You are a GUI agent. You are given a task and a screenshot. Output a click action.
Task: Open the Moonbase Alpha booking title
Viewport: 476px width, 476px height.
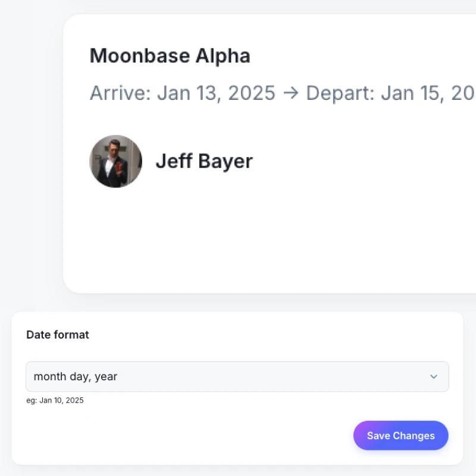point(170,55)
